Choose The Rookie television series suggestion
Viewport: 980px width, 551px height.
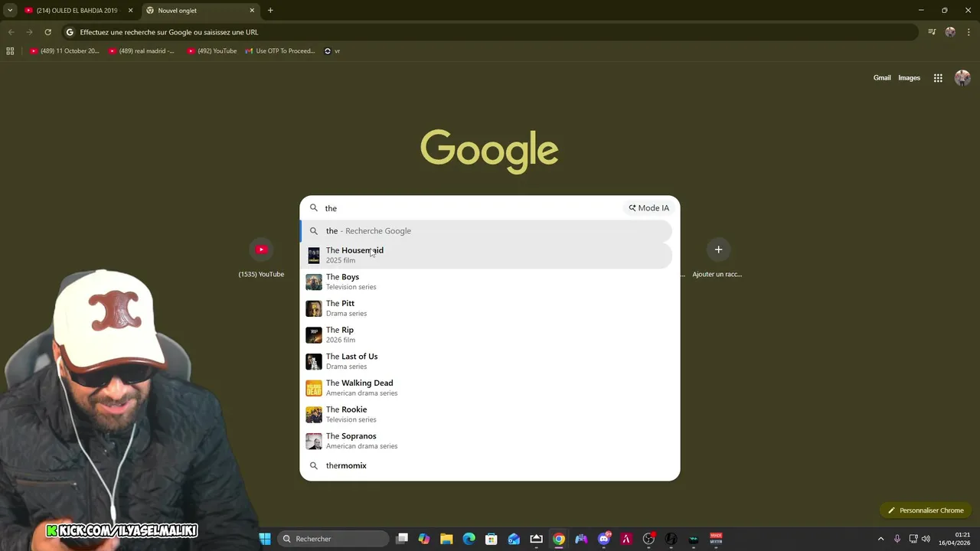[x=486, y=414]
